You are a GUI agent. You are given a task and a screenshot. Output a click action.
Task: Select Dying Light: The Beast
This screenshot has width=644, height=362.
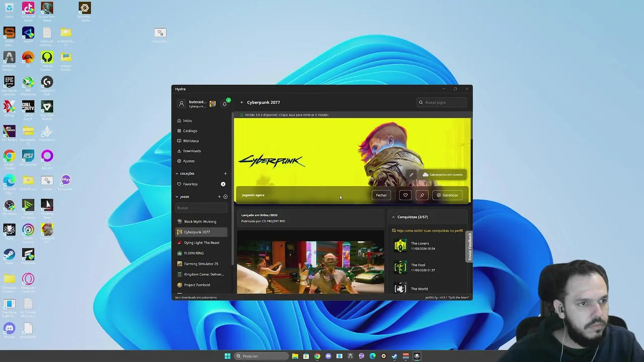pyautogui.click(x=201, y=242)
